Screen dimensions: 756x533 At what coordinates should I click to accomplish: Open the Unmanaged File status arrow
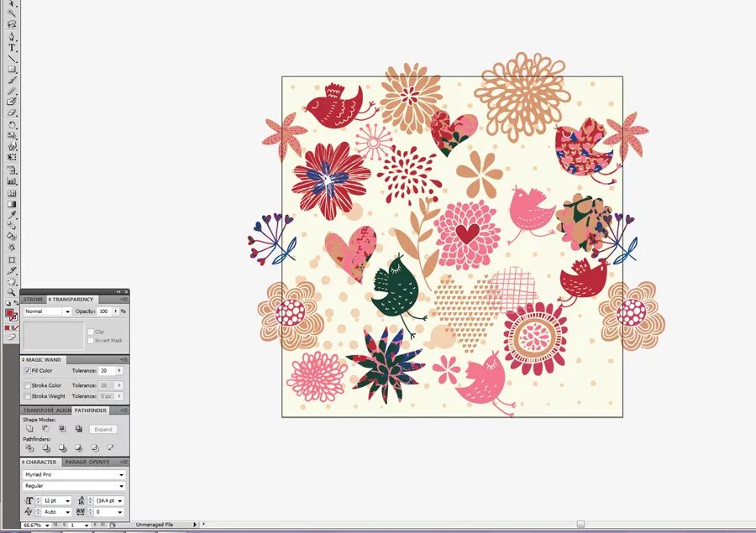click(x=195, y=525)
